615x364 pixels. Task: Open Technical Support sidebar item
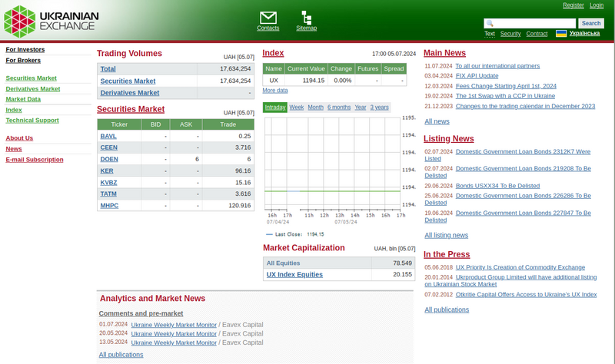32,121
